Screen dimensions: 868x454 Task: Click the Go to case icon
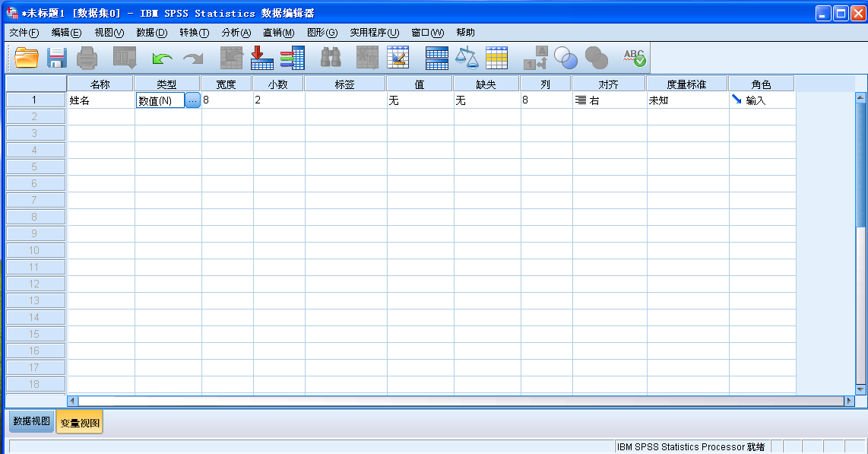coord(231,58)
